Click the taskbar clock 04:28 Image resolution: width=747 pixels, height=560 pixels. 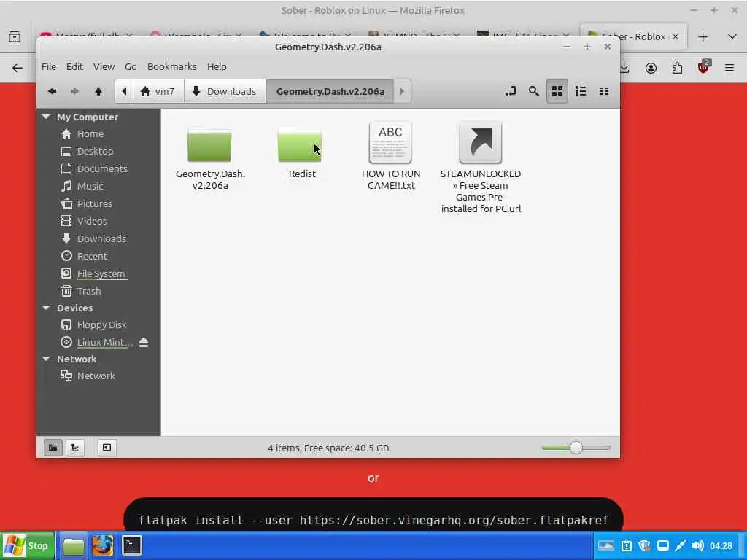click(x=721, y=545)
